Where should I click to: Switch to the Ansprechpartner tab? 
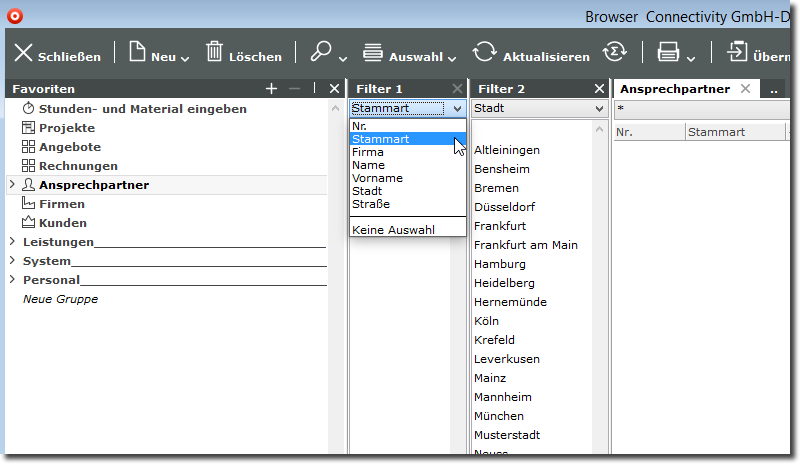[674, 89]
